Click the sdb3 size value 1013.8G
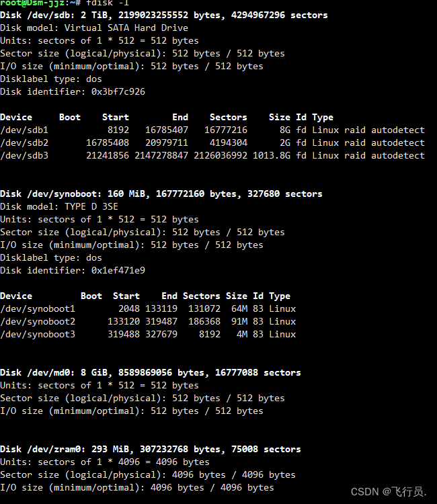This screenshot has height=504, width=437. pyautogui.click(x=272, y=156)
